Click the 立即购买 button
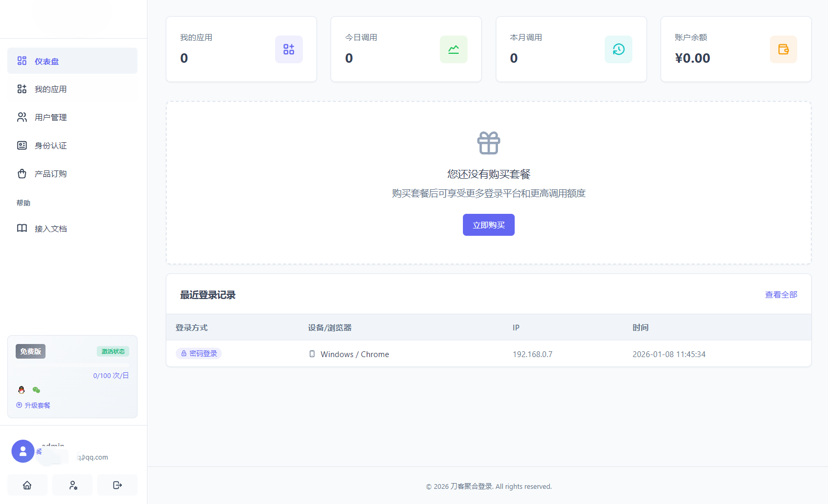Screen dimensions: 828x504 tap(489, 225)
